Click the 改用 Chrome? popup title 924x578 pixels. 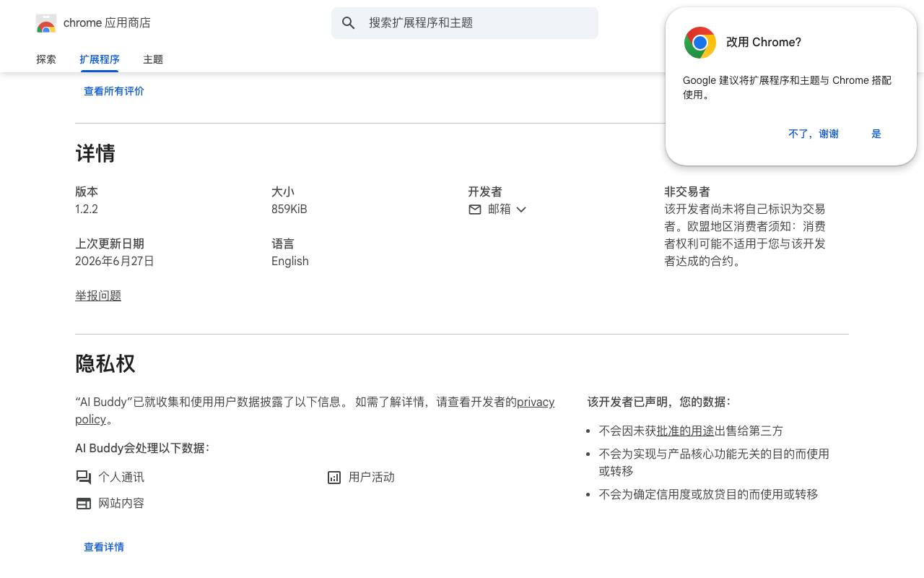[764, 43]
